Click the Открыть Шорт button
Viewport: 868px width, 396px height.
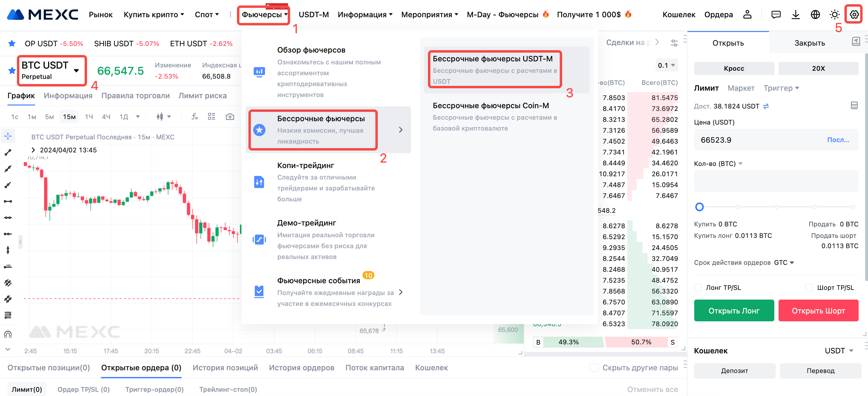[x=818, y=310]
